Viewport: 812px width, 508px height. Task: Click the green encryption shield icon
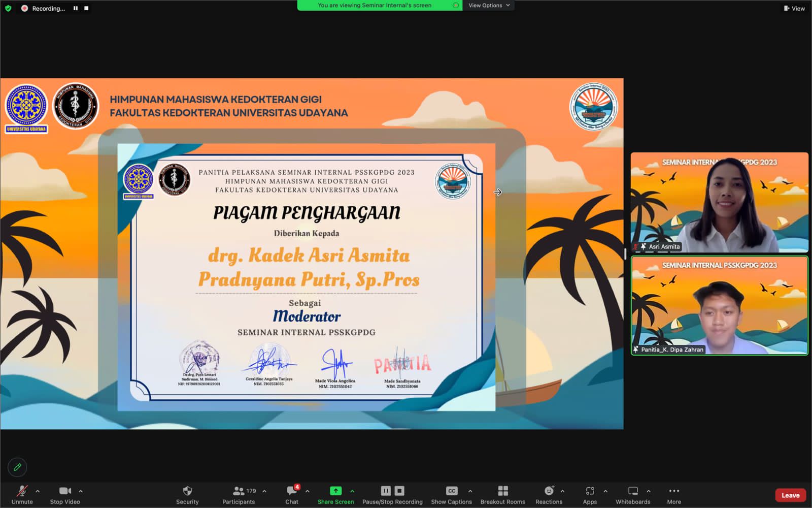coord(8,8)
